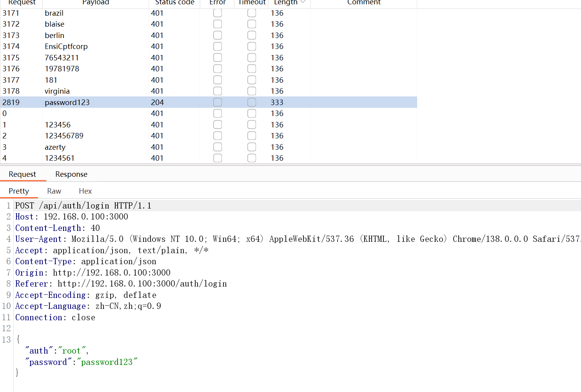The image size is (581, 392).
Task: Click the "auth":"root" JSON line
Action: point(57,351)
